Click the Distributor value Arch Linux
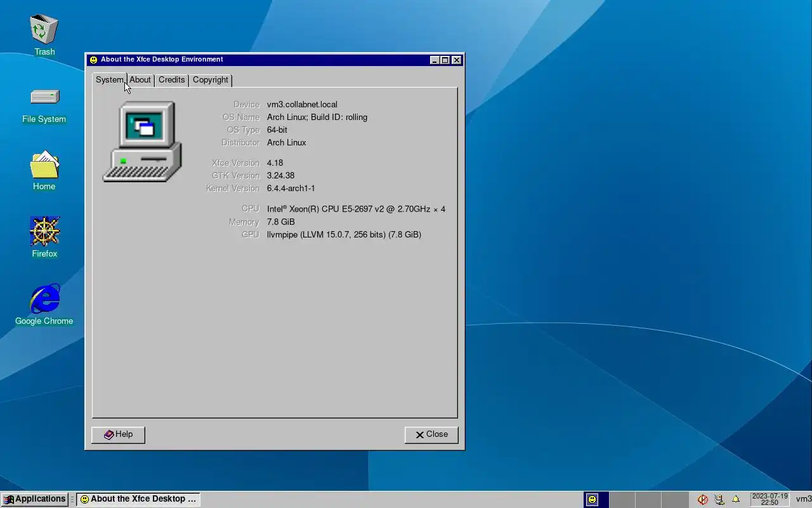Image resolution: width=812 pixels, height=508 pixels. 287,142
